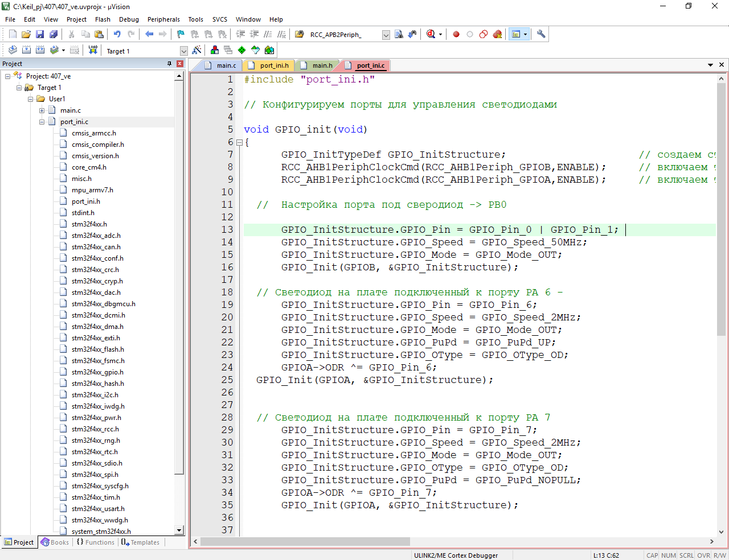Open the Peripherals menu
The image size is (729, 560).
[x=163, y=19]
